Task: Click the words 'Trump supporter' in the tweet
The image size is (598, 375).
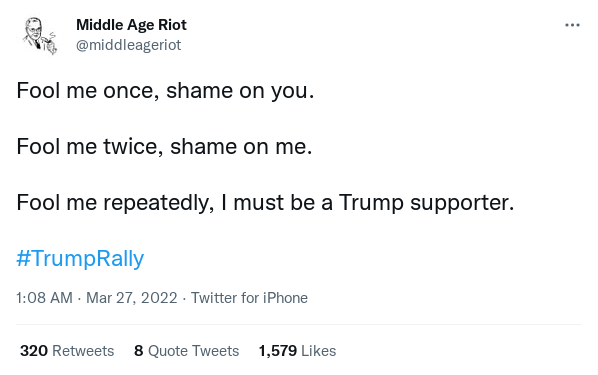Action: (x=426, y=203)
